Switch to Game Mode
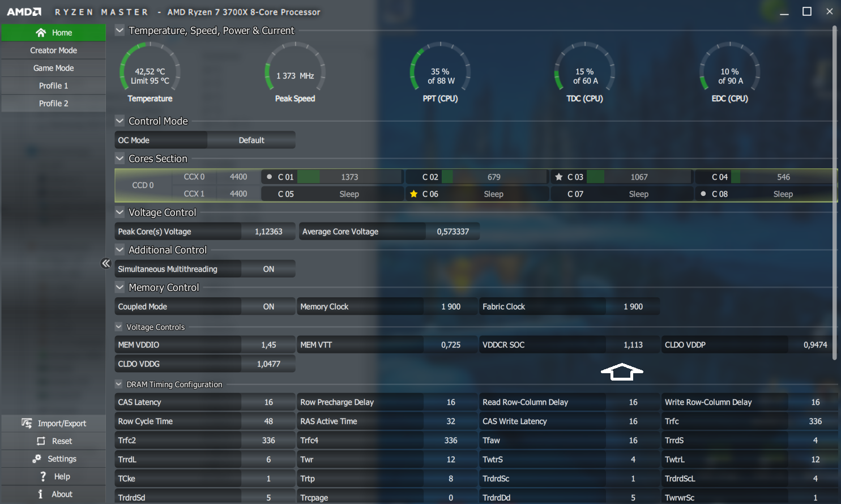 [54, 68]
